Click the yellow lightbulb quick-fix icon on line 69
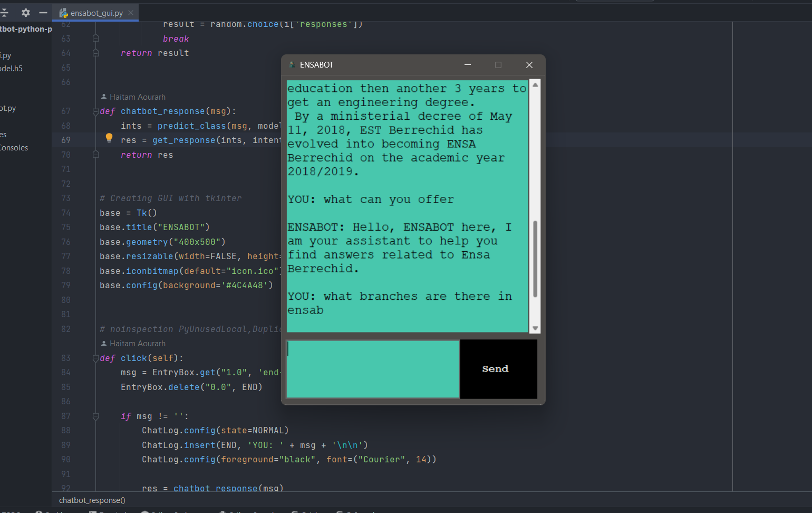This screenshot has width=812, height=513. [109, 138]
